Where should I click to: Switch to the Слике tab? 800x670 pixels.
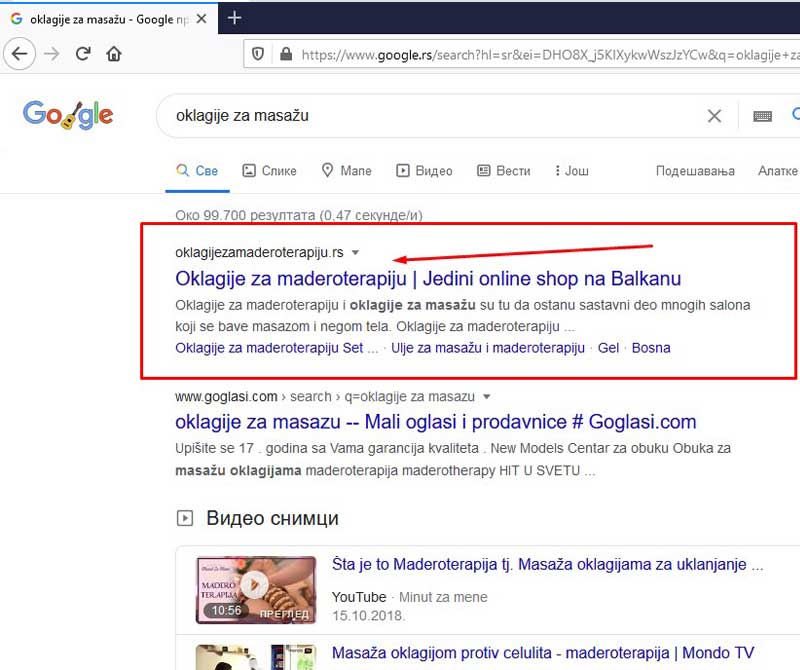click(x=269, y=170)
